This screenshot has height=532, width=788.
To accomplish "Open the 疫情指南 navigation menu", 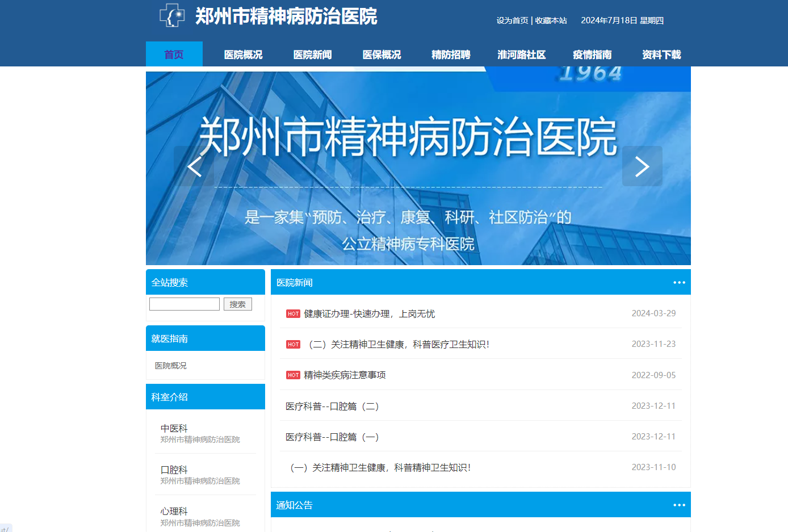I will click(x=592, y=55).
